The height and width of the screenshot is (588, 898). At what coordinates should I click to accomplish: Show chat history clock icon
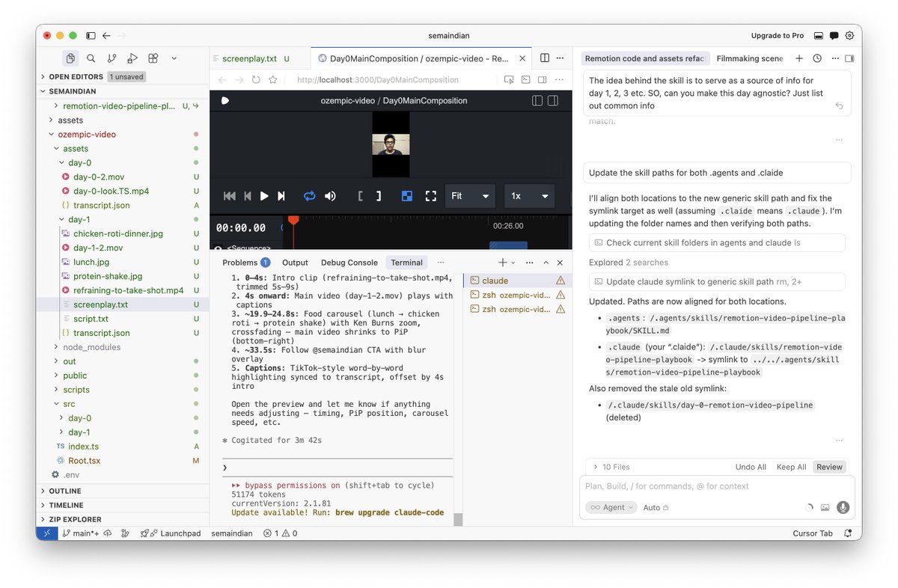(817, 58)
